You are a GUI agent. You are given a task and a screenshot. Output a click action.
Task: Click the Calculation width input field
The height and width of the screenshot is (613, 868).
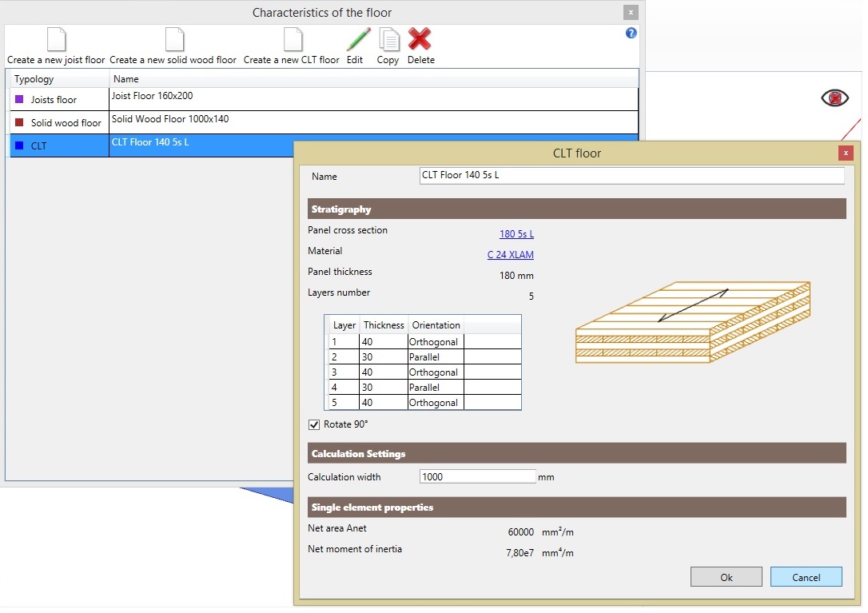pos(478,477)
